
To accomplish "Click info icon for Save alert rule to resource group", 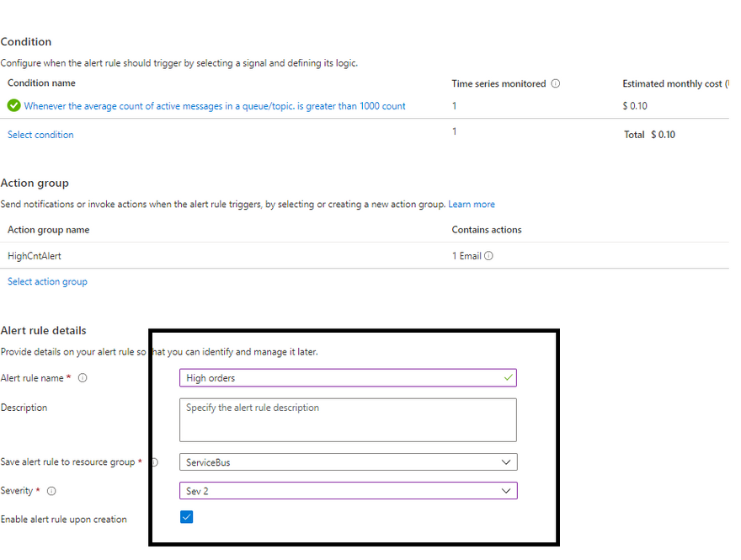I will 154,462.
